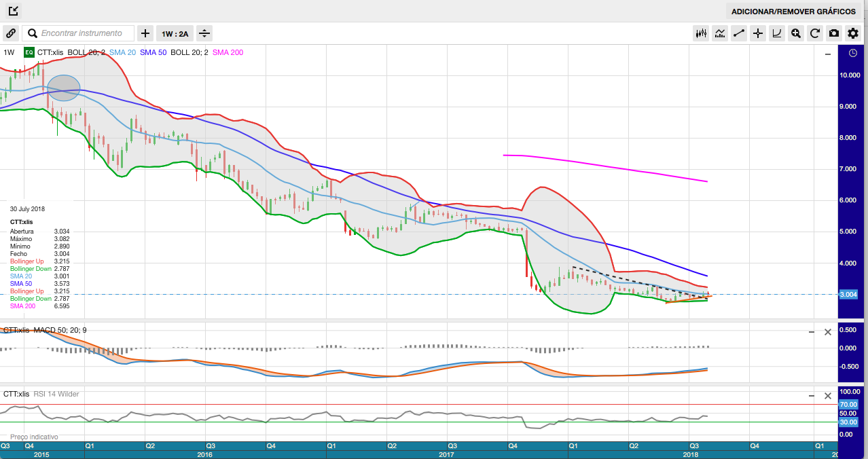Image resolution: width=868 pixels, height=459 pixels.
Task: Click the ADICIONAR/REMOVER GRÁFICOS button
Action: [793, 12]
